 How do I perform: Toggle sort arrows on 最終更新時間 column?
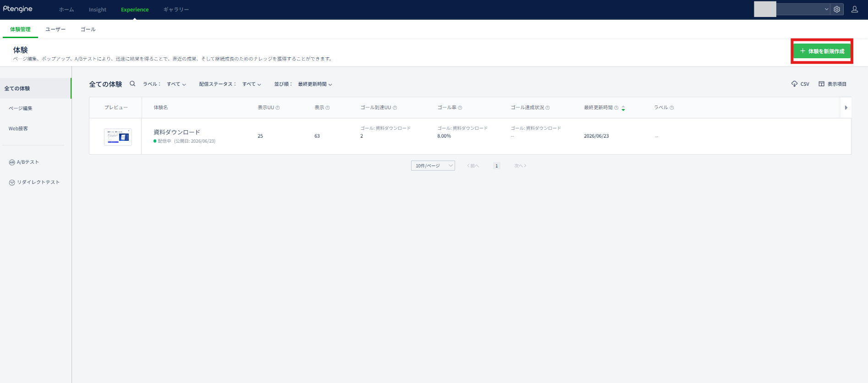tap(623, 108)
